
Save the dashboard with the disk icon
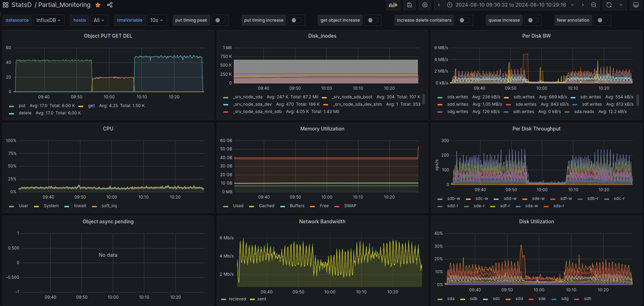(x=410, y=5)
